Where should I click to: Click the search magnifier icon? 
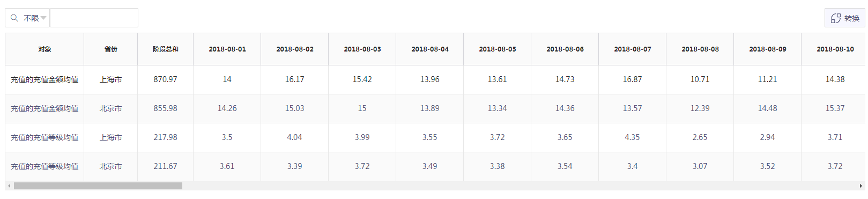pos(14,18)
